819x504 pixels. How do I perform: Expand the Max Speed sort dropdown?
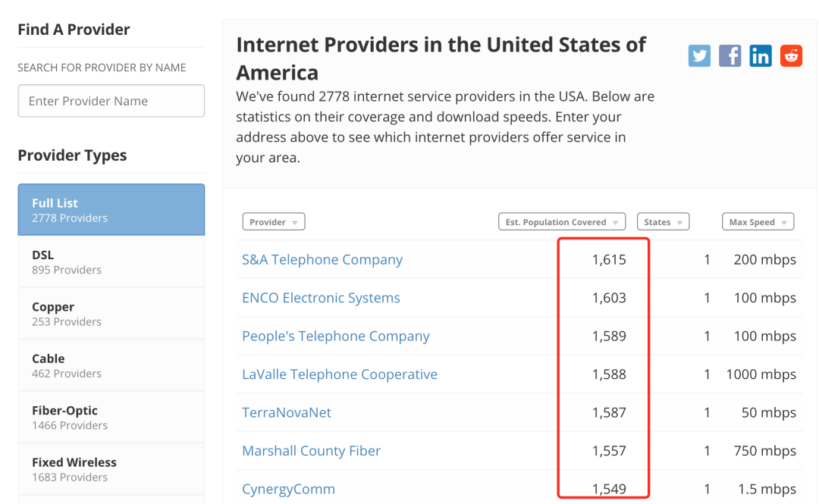(x=758, y=222)
